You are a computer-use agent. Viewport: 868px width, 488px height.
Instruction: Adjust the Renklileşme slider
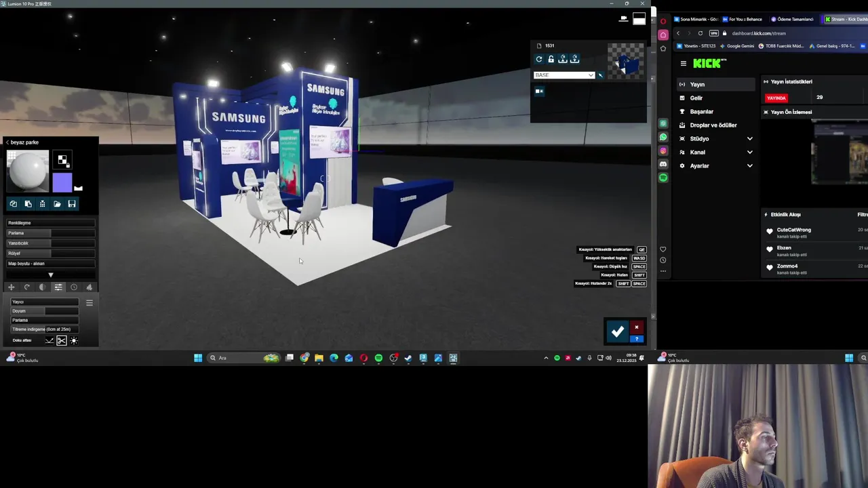point(51,222)
